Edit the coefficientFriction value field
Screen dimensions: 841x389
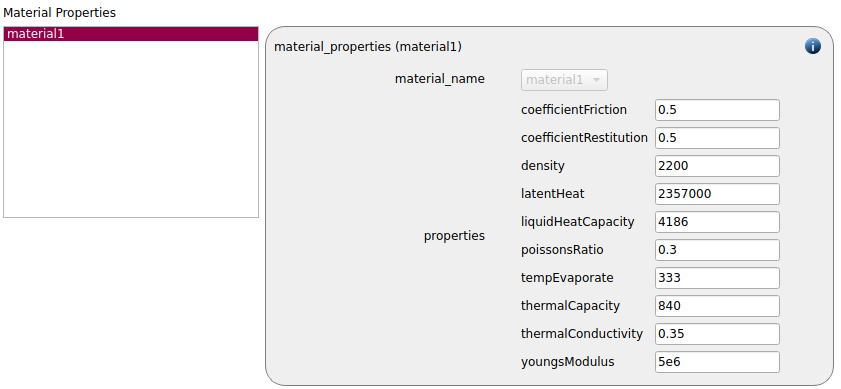[717, 110]
